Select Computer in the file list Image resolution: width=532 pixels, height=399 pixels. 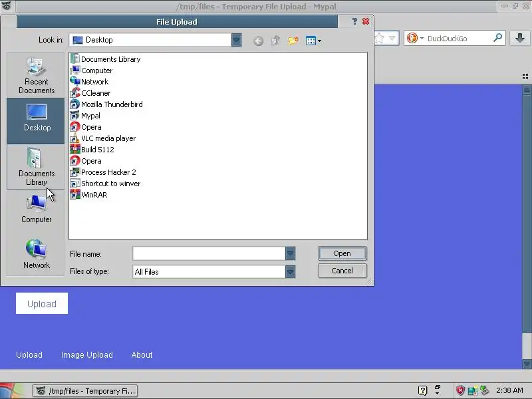[x=91, y=70]
